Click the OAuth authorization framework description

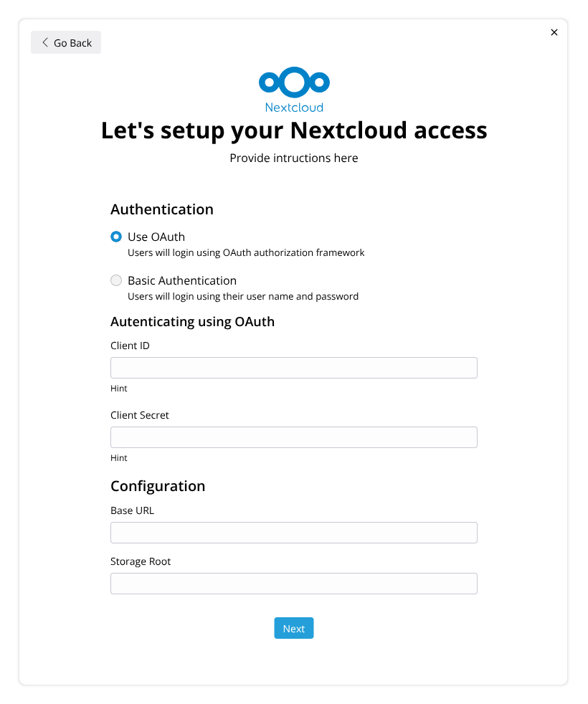click(246, 253)
